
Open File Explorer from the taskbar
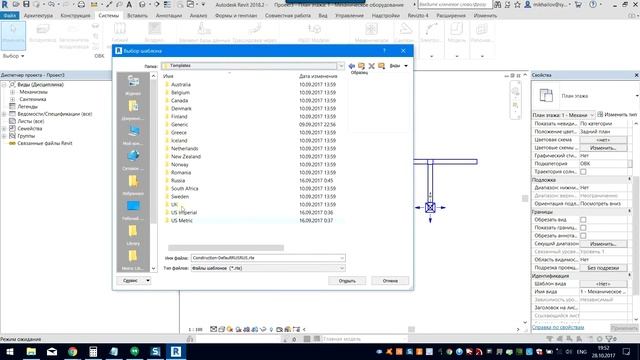(31, 351)
